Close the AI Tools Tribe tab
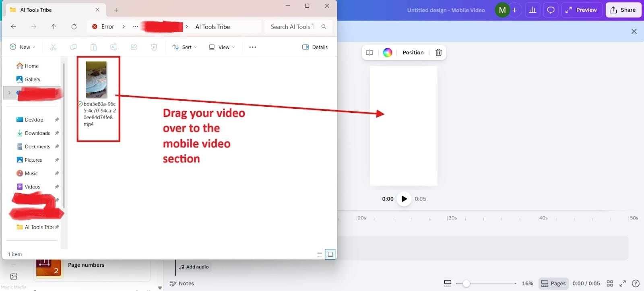 pyautogui.click(x=97, y=10)
